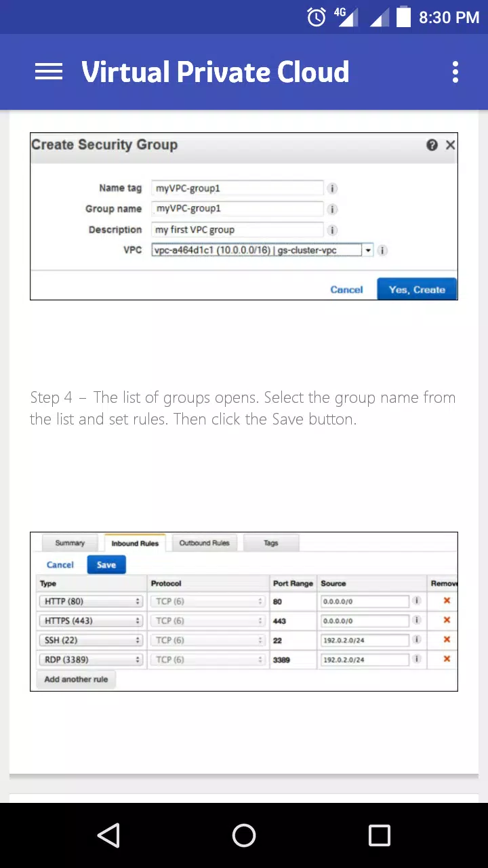Remove the SSH (22) rule with red X
This screenshot has width=488, height=868.
(x=447, y=639)
